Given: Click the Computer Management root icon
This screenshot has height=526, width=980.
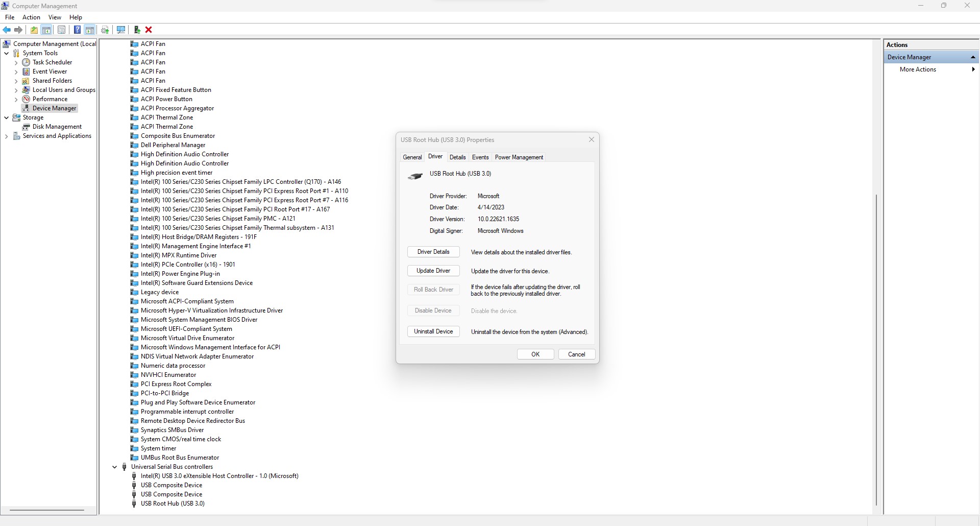Looking at the screenshot, I should [x=7, y=44].
